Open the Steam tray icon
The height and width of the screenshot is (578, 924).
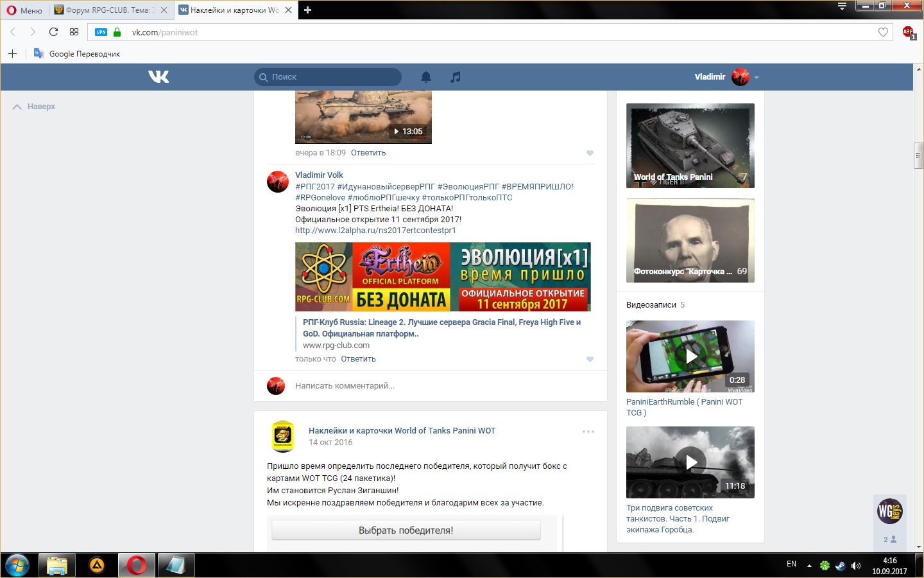840,566
